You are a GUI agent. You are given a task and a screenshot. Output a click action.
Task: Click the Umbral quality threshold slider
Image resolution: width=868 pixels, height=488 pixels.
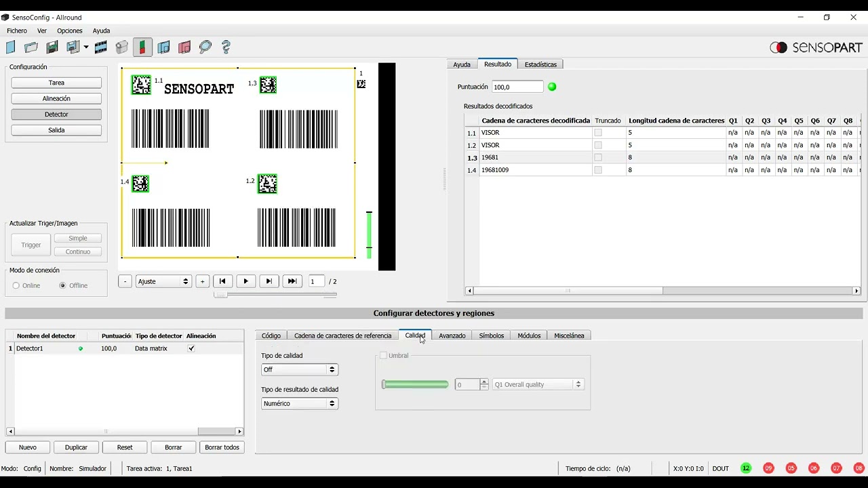415,384
